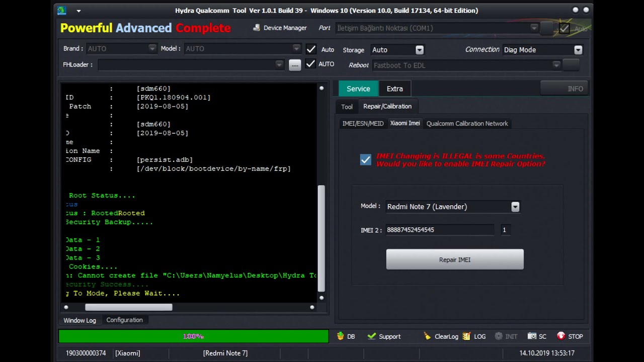Screen dimensions: 644x362
Task: Click the INFO button
Action: (563, 88)
